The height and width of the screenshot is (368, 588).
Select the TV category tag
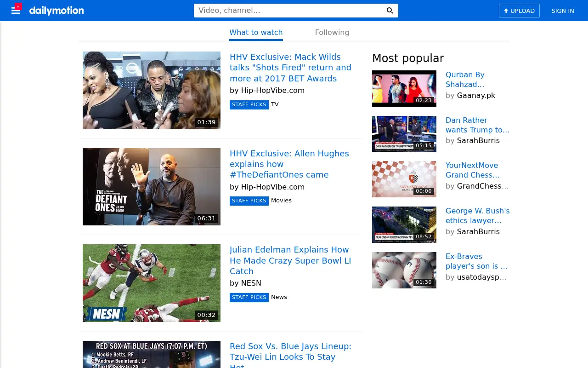pos(275,104)
